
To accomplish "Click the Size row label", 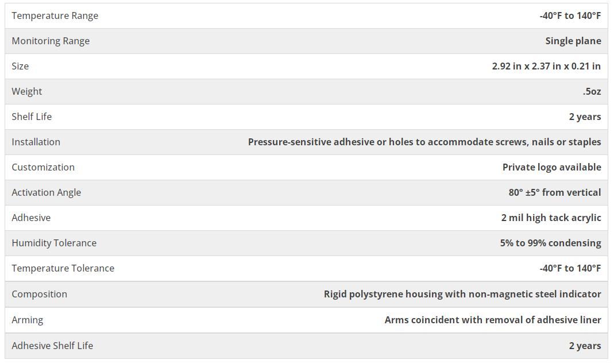I will coord(20,66).
